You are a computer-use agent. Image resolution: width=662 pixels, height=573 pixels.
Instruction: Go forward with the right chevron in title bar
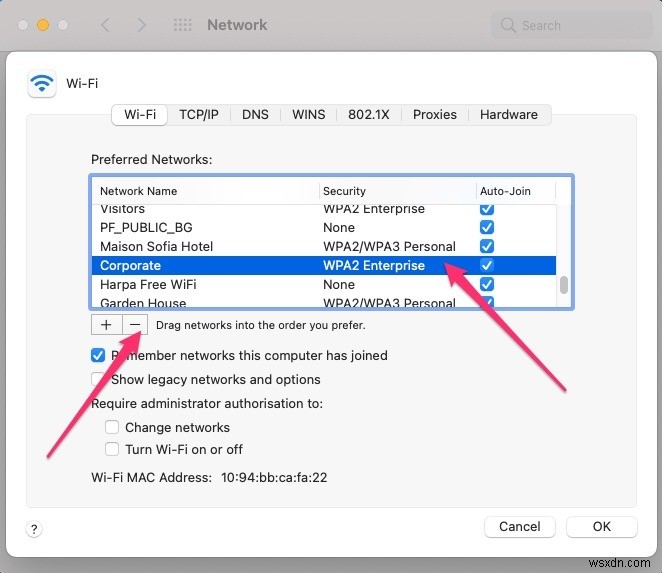click(142, 25)
